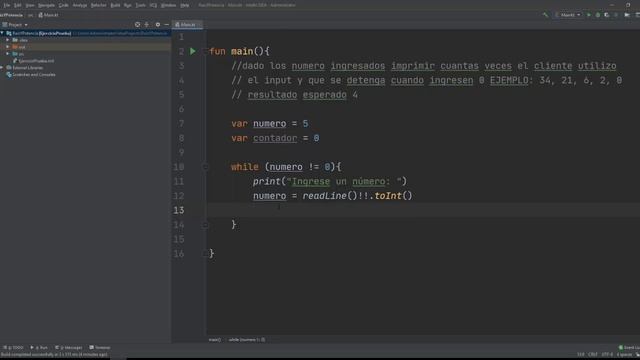Click the disabled Stop icon in toolbar
Image resolution: width=640 pixels, height=360 pixels.
pos(616,15)
